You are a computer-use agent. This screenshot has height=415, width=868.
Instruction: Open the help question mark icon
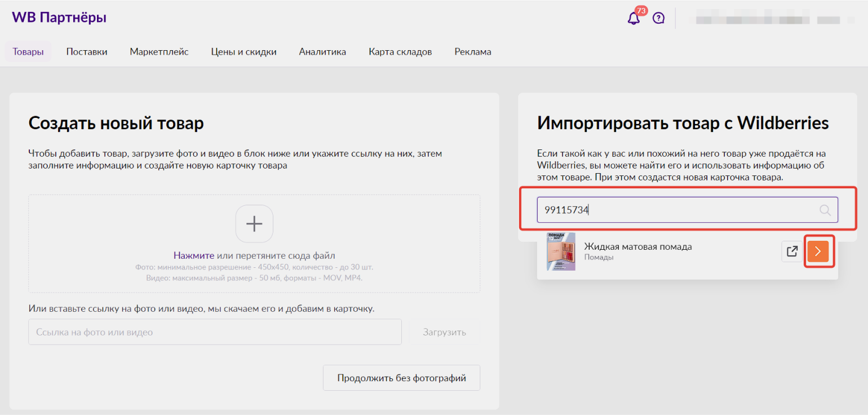click(658, 18)
